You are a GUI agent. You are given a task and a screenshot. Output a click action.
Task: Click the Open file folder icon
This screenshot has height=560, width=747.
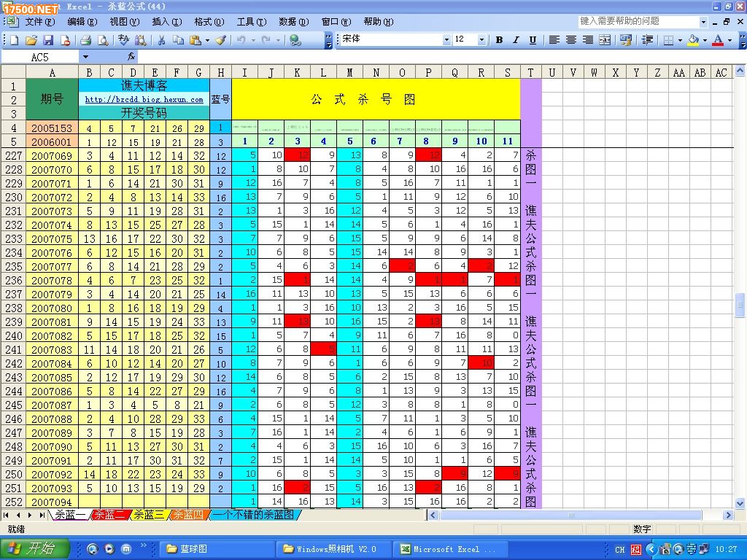[31, 41]
